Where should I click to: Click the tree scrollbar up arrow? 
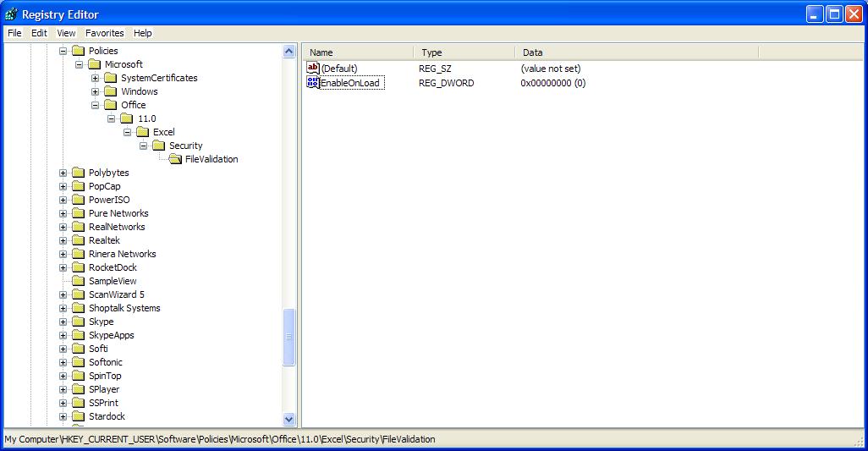pos(289,52)
